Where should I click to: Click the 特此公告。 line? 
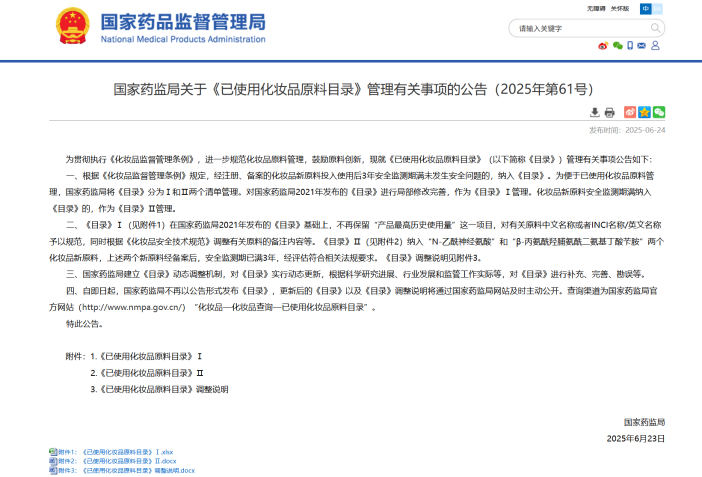[x=85, y=324]
